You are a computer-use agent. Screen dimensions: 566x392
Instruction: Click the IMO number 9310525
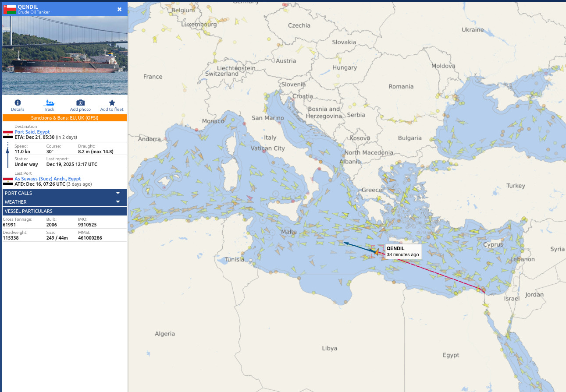87,225
